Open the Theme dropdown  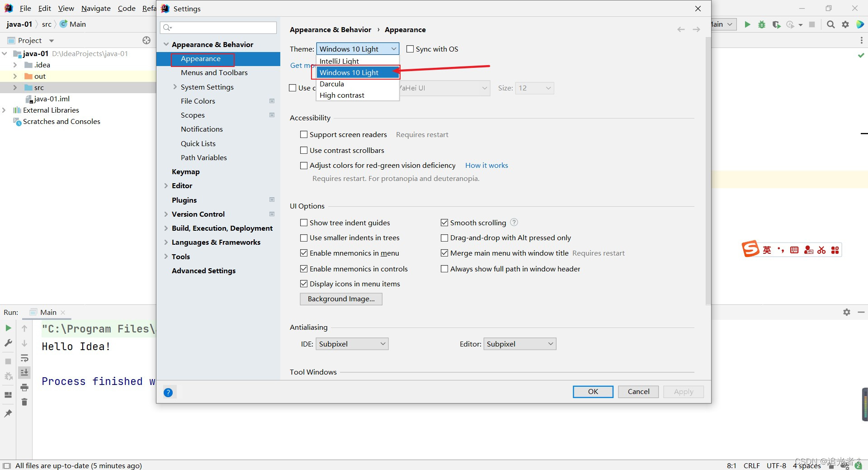pyautogui.click(x=358, y=49)
